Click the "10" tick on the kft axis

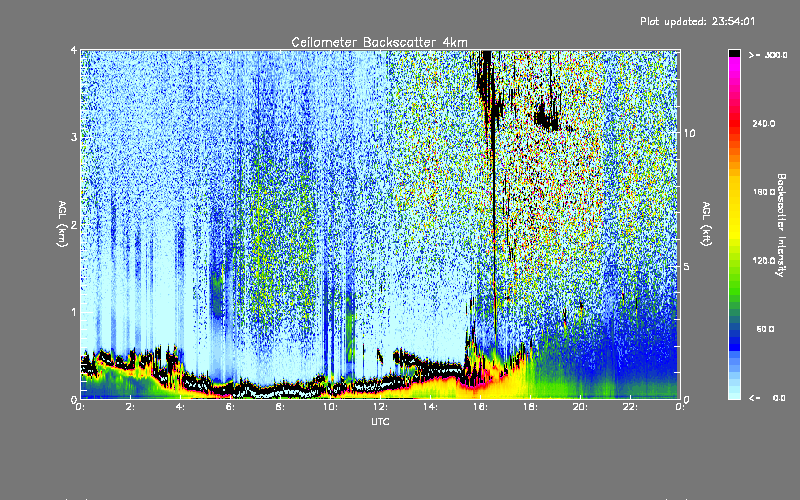pyautogui.click(x=689, y=134)
